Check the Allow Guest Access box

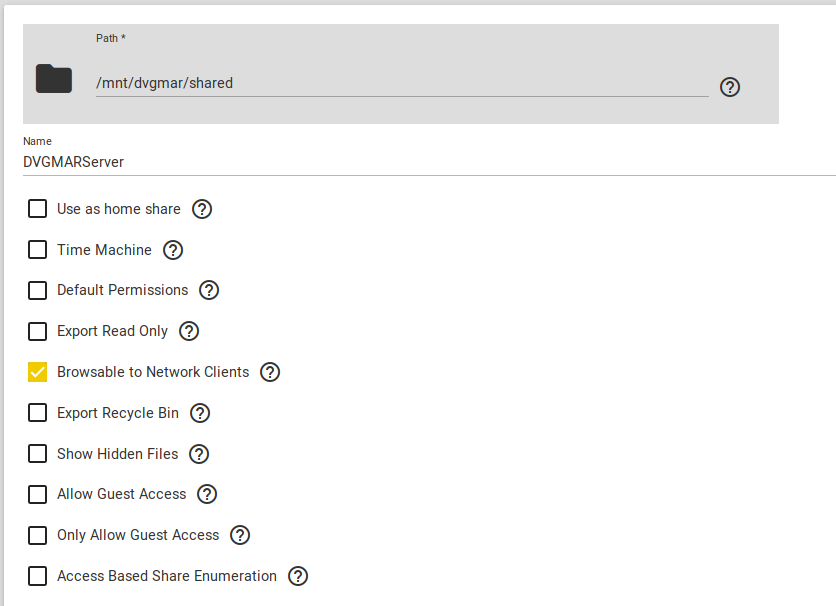pos(38,494)
